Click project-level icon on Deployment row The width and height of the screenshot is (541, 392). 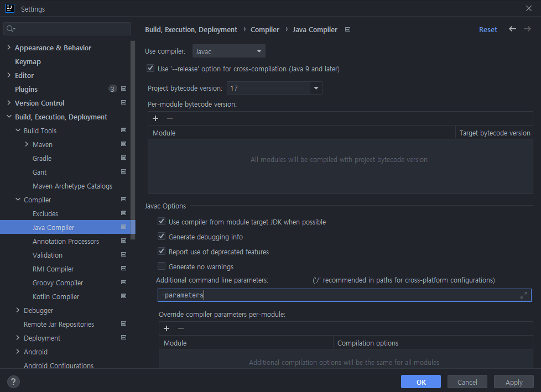tap(123, 337)
